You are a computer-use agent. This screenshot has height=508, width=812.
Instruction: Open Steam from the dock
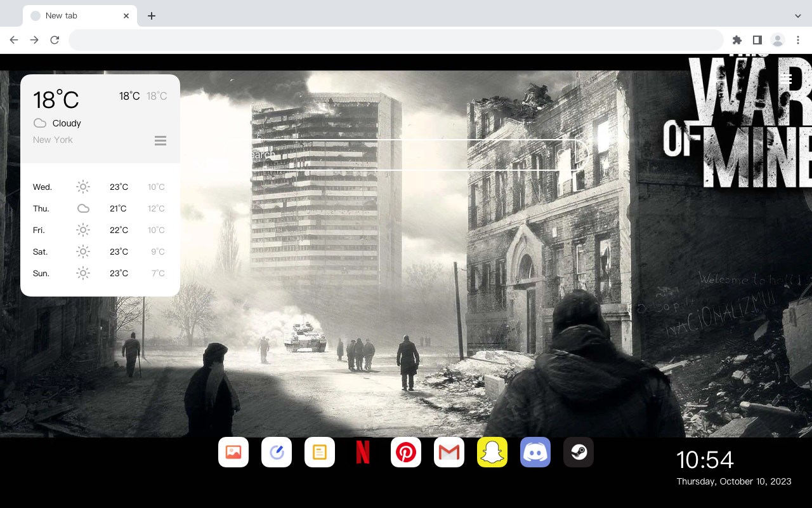pyautogui.click(x=579, y=452)
